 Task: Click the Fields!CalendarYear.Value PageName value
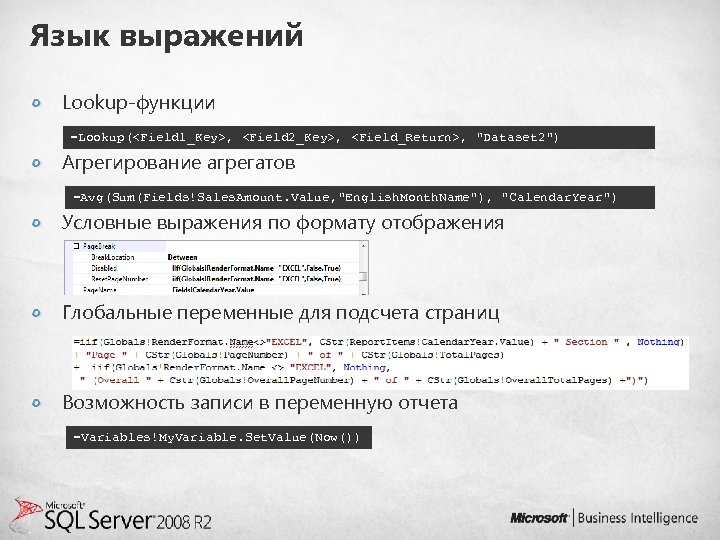(213, 290)
